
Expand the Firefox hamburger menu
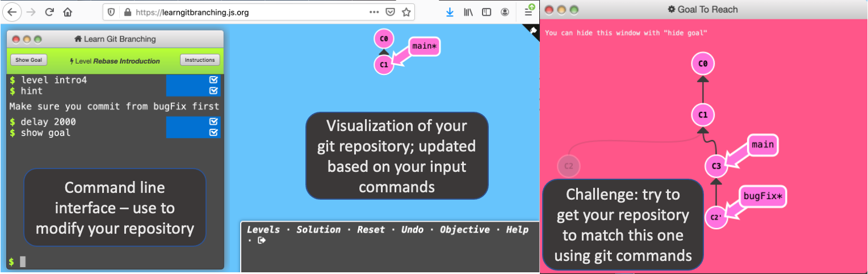528,12
